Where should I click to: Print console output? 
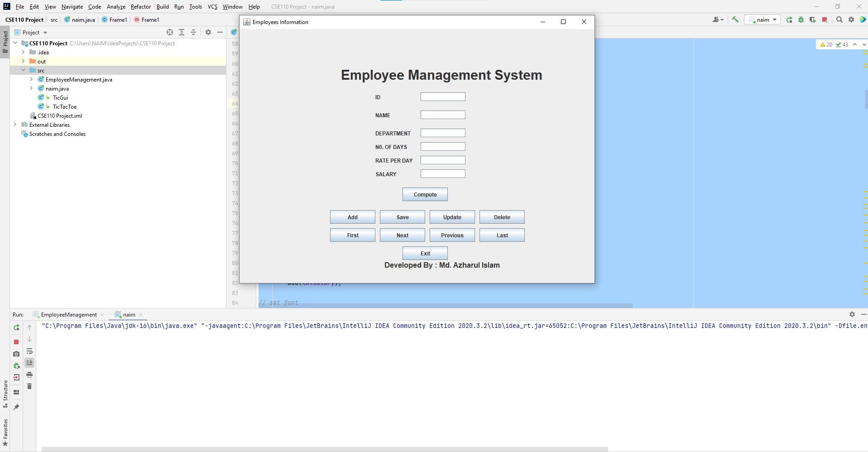click(x=29, y=375)
